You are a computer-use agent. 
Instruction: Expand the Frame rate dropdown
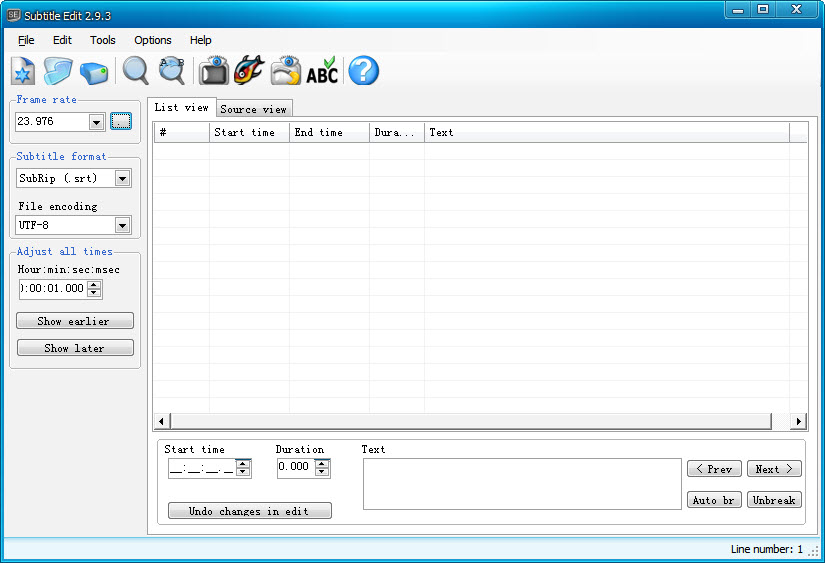96,123
